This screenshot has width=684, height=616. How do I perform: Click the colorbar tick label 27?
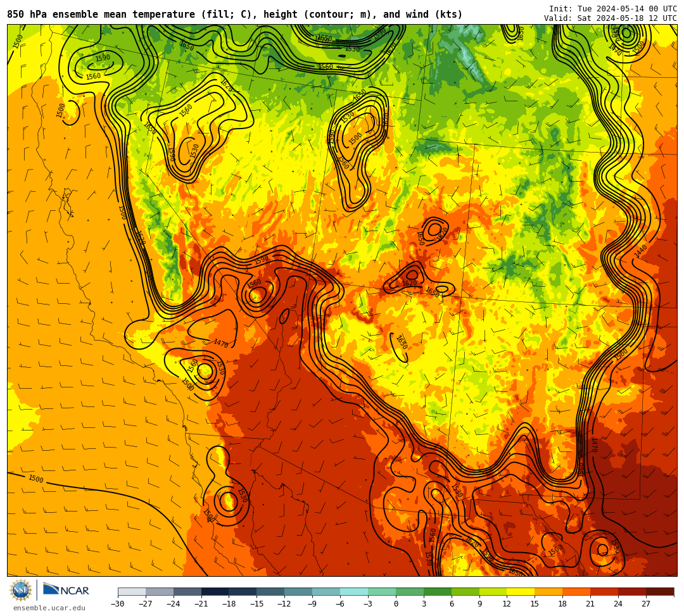[x=646, y=604]
